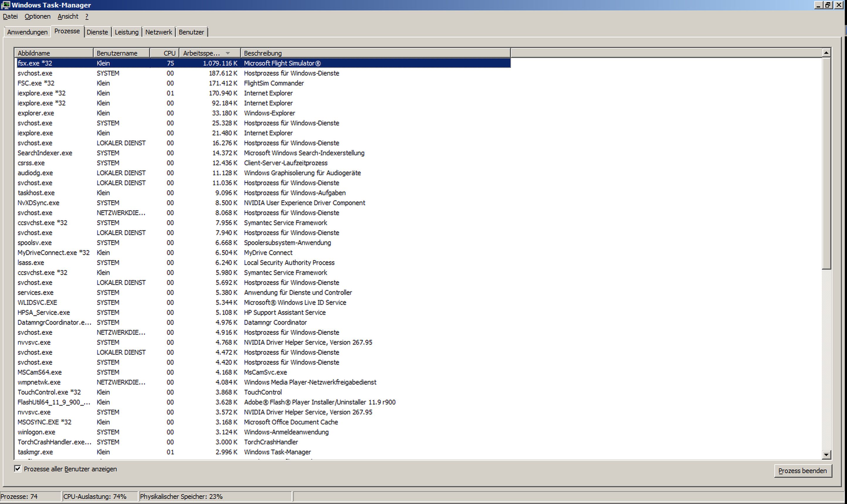Viewport: 847px width, 504px height.
Task: Sort by the CPU column header
Action: click(169, 53)
